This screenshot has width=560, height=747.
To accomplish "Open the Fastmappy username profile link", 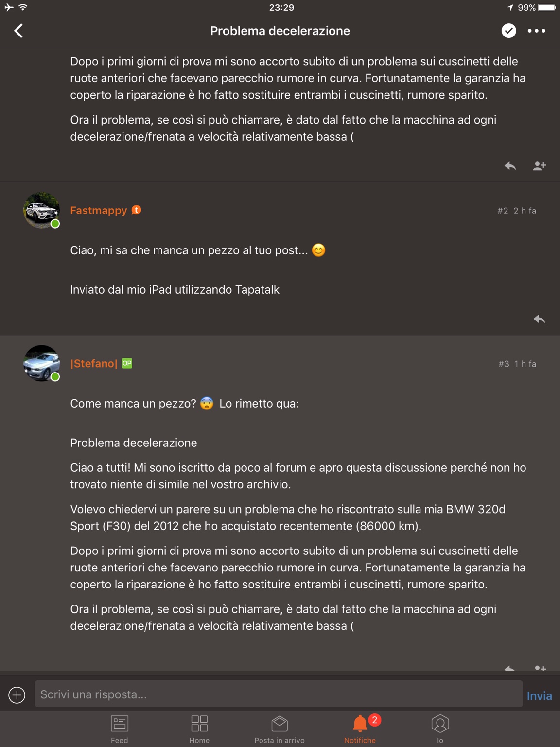I will click(99, 211).
